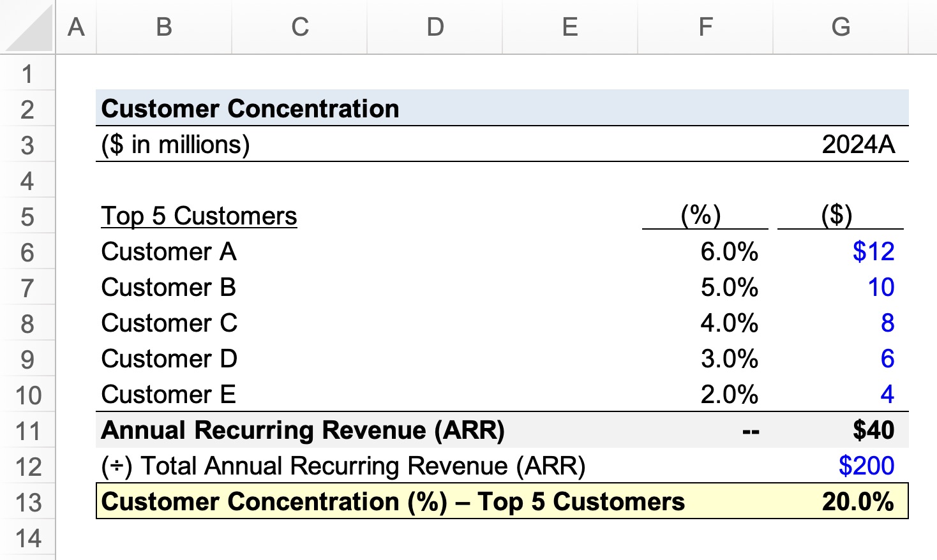
Task: Select Customer D's 3.0% cell
Action: click(729, 358)
